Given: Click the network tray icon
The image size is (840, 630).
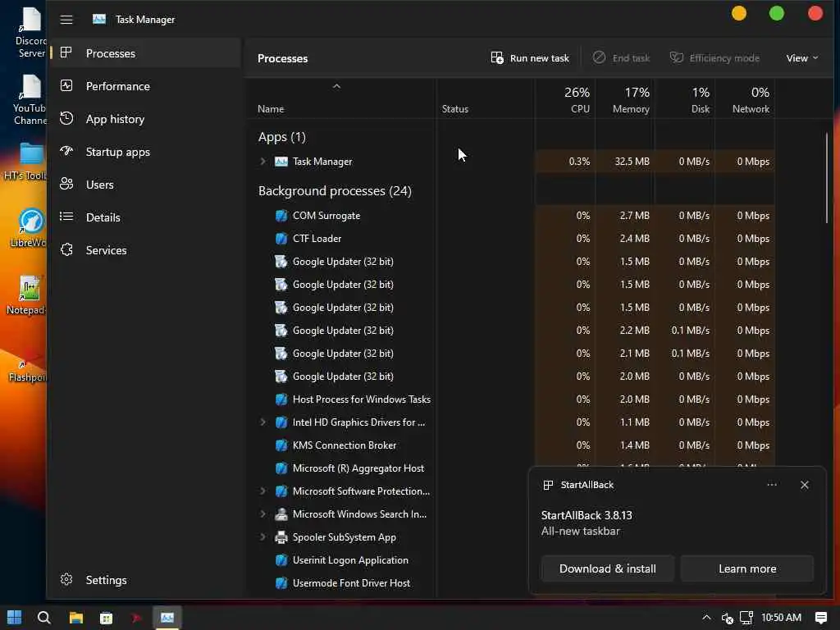Looking at the screenshot, I should pos(746,618).
